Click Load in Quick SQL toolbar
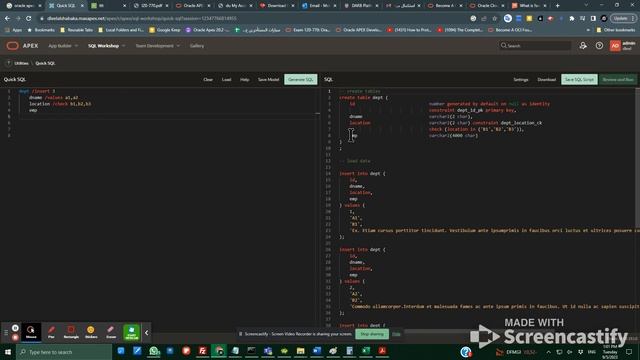This screenshot has height=360, width=640. tap(227, 80)
